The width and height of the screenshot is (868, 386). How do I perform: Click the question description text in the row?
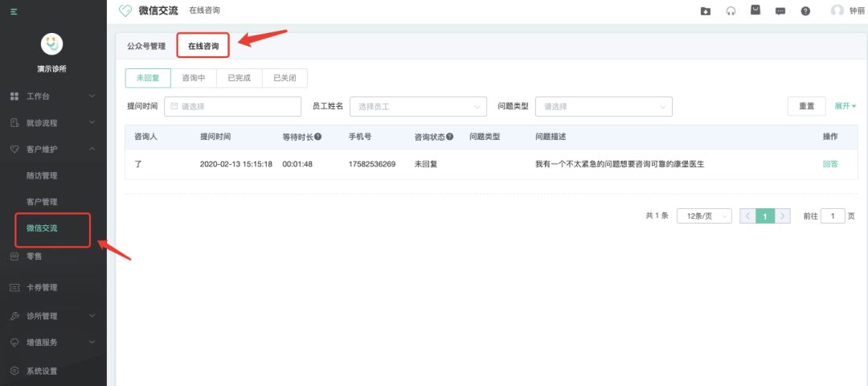pyautogui.click(x=620, y=164)
